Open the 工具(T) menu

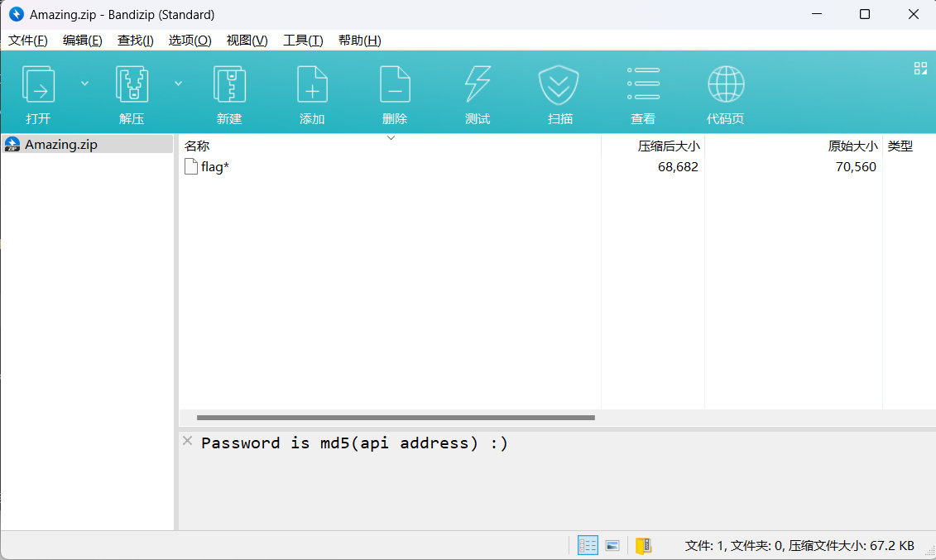tap(303, 41)
